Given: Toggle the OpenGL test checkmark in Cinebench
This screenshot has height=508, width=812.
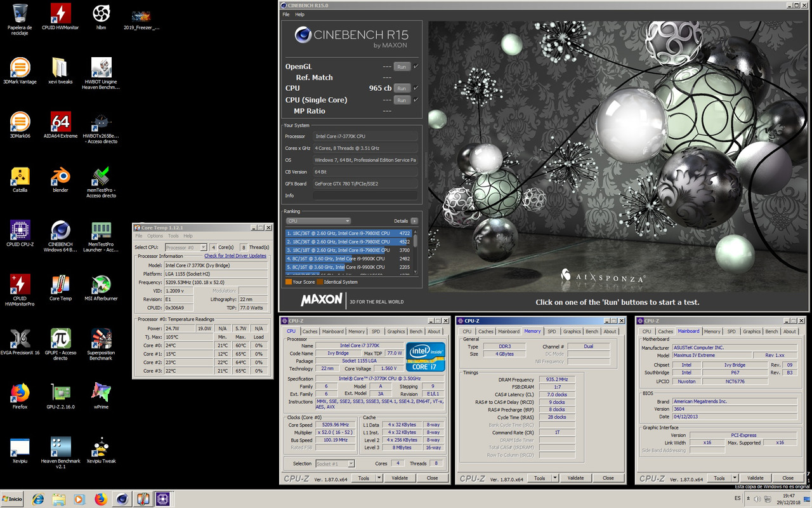Looking at the screenshot, I should [x=416, y=66].
